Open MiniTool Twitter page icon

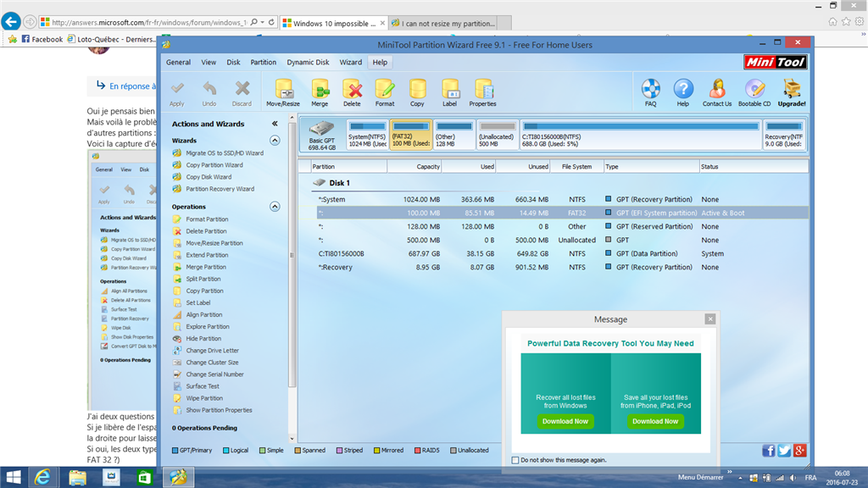(x=784, y=451)
